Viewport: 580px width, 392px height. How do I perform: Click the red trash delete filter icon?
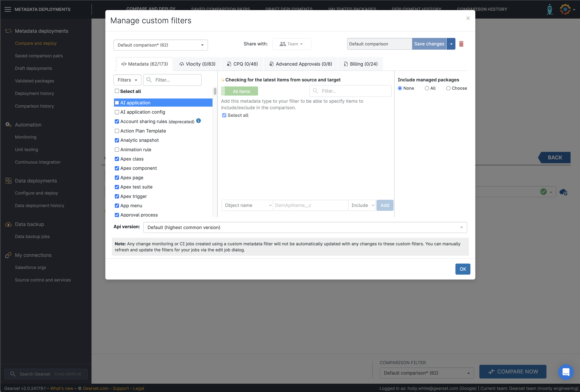click(x=461, y=44)
